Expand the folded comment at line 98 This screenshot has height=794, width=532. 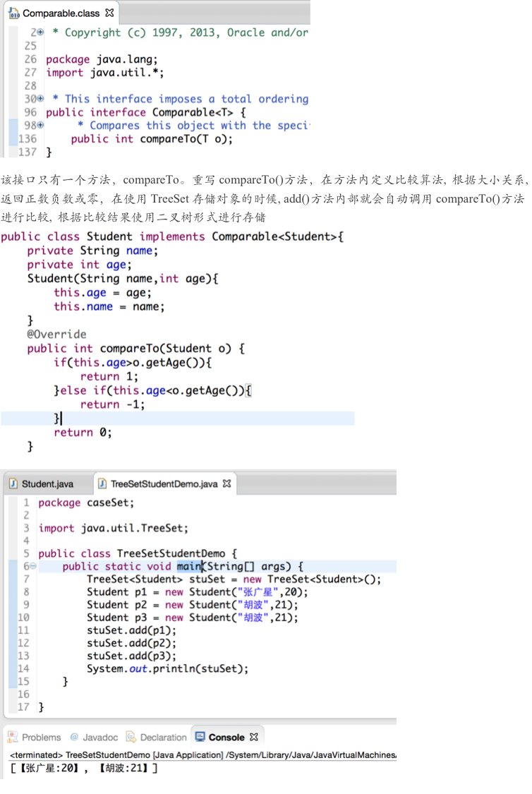click(40, 125)
